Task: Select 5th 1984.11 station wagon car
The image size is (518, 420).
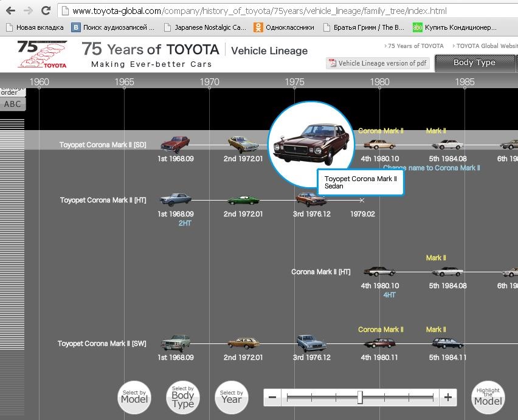Action: (x=447, y=343)
